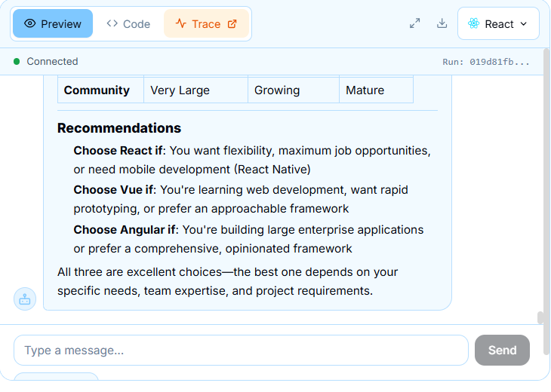This screenshot has height=392, width=551.
Task: Click the Growing table cell
Action: point(294,90)
